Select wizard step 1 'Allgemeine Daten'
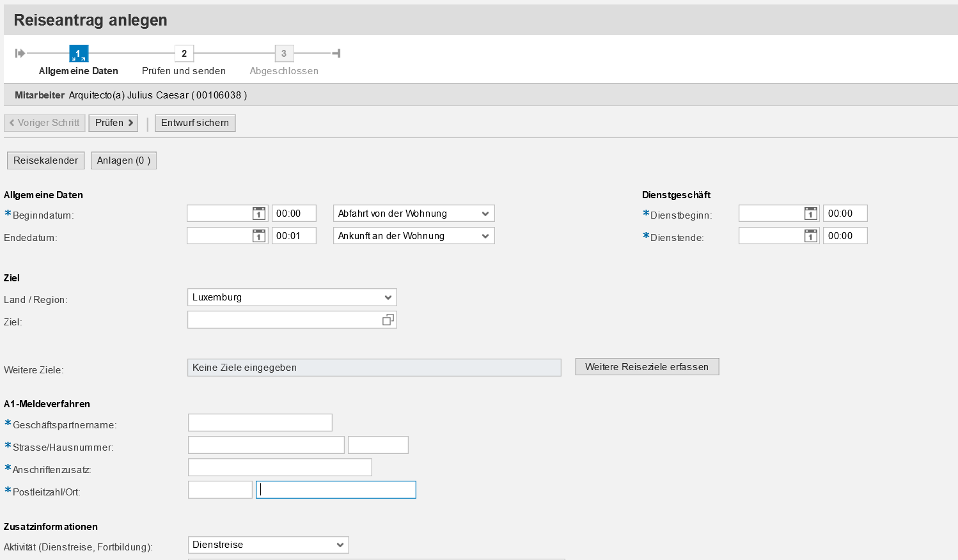This screenshot has width=958, height=560. 78,54
